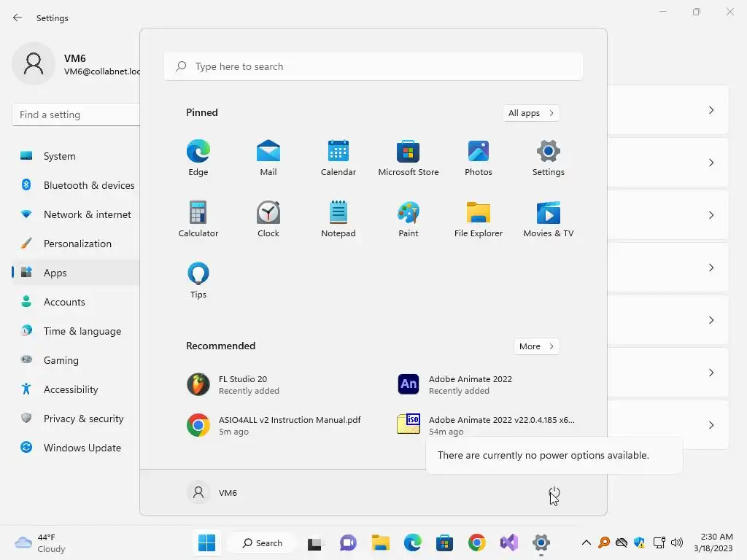Open the Paint app
Viewport: 747px width, 560px height.
(x=409, y=219)
